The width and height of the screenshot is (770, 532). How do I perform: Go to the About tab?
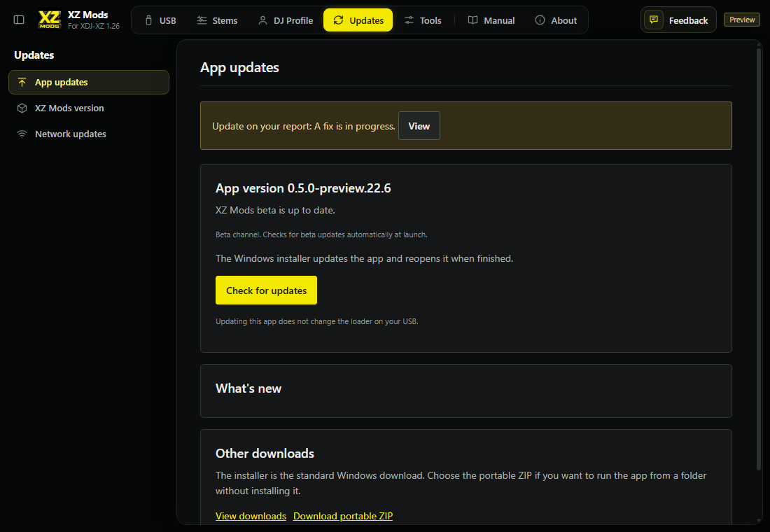(x=556, y=20)
